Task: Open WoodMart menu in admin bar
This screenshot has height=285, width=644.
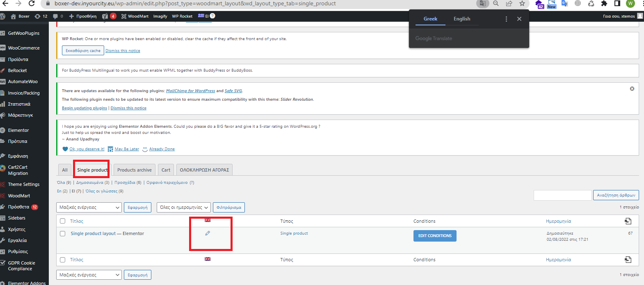Action: 135,16
